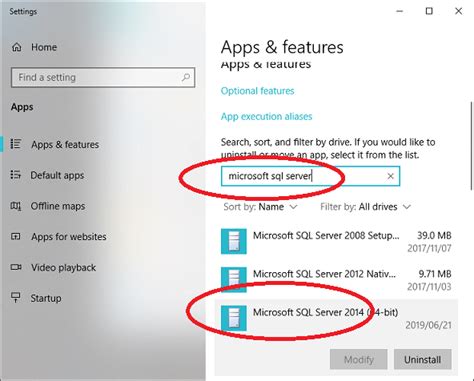Minimize the Settings window

click(399, 11)
